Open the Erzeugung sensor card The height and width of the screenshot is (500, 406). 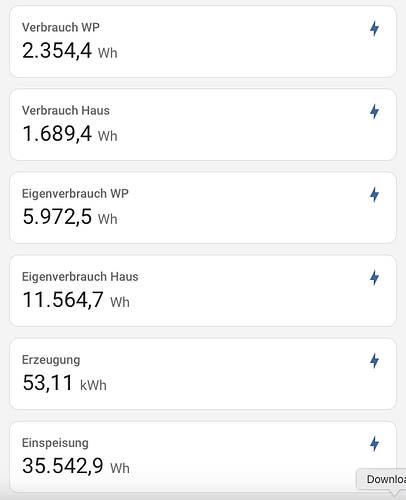[203, 374]
